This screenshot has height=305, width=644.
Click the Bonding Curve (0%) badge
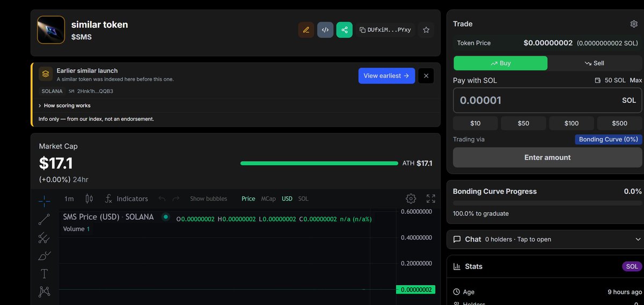608,139
